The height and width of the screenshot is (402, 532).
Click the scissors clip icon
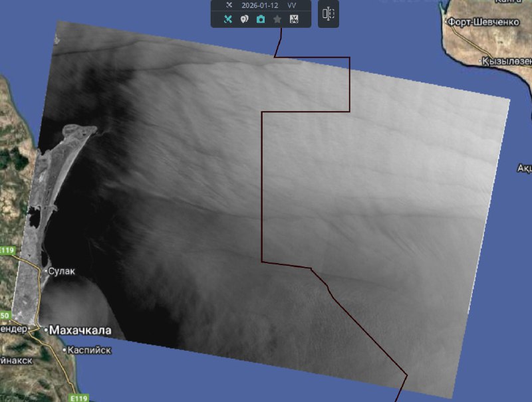click(294, 19)
